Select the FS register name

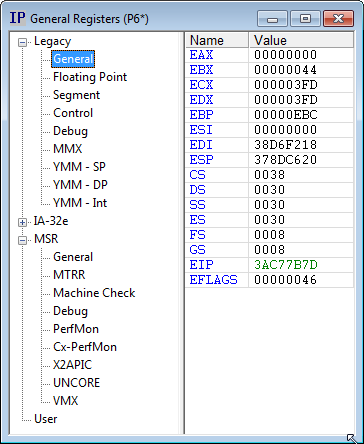point(197,235)
